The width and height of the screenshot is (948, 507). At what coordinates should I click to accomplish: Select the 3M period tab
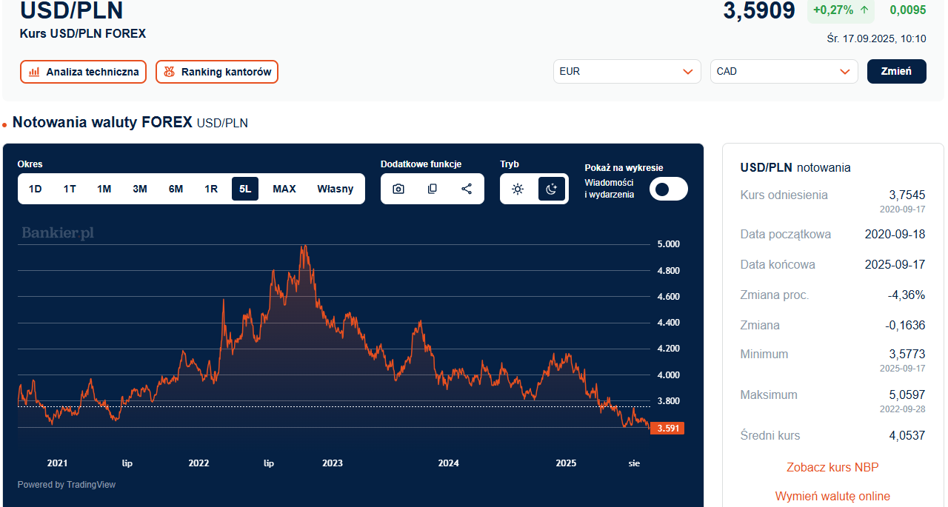pyautogui.click(x=140, y=189)
